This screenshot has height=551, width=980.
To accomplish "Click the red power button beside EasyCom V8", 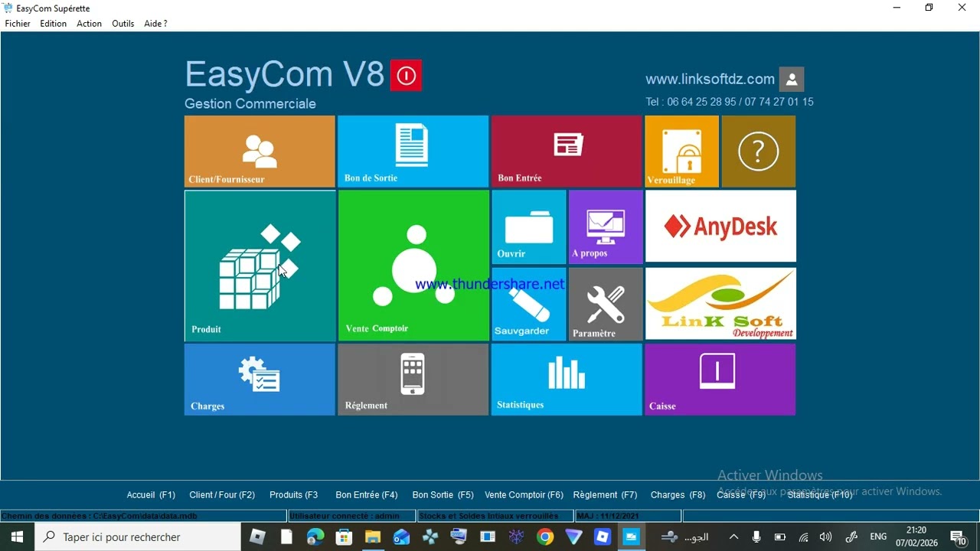I will coord(406,76).
